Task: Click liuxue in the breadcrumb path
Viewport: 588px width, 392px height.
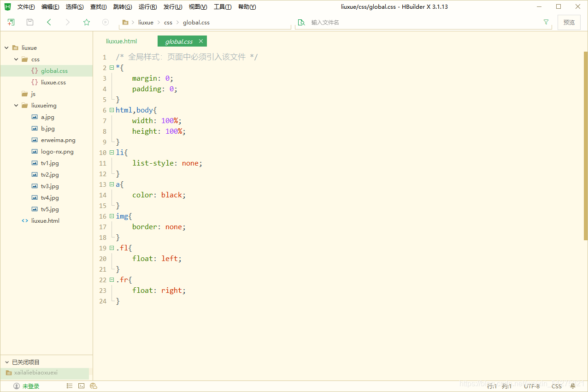Action: tap(146, 22)
